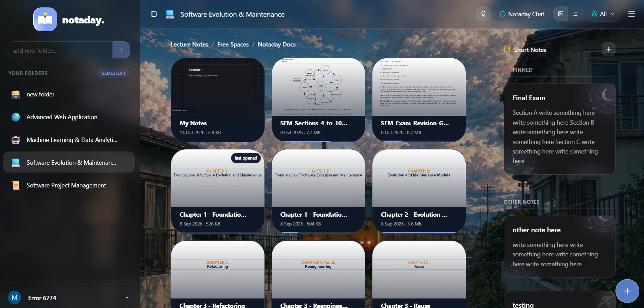Screen dimensions: 644x308
Task: Click the scroll icon beside Software Project Management
Action: tap(16, 185)
